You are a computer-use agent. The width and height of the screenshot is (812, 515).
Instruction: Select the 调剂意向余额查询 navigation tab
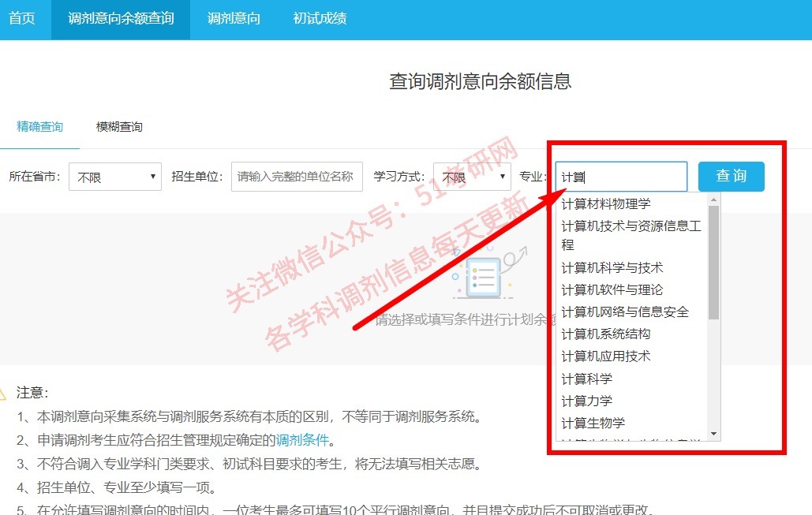click(120, 18)
